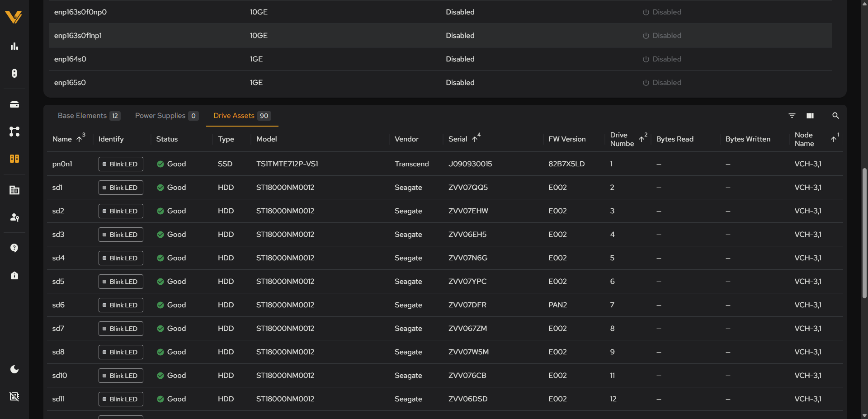This screenshot has width=868, height=419.
Task: Blink LED for drive sd3
Action: 121,235
